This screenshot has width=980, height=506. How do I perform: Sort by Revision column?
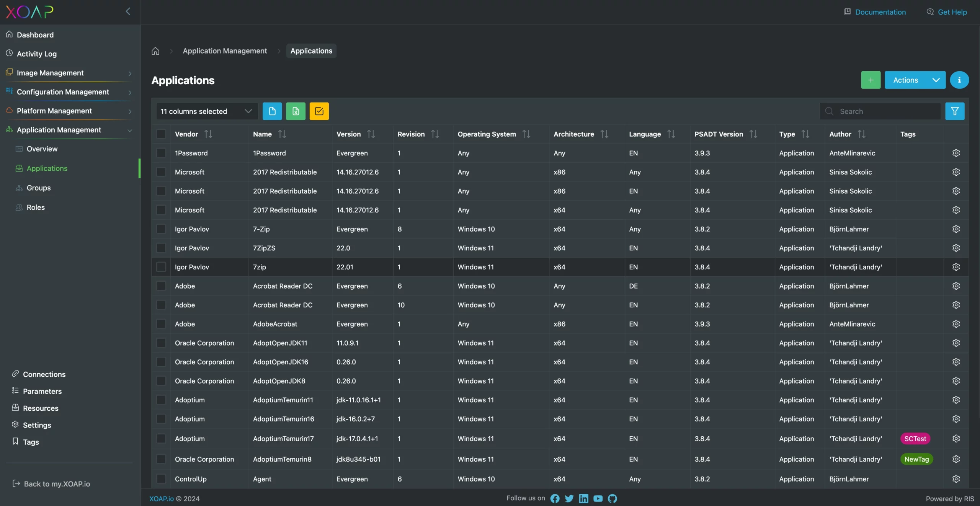(x=435, y=134)
